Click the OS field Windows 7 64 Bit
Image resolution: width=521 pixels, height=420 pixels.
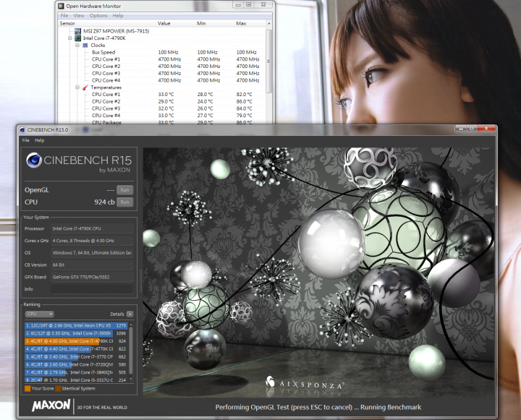coord(92,253)
